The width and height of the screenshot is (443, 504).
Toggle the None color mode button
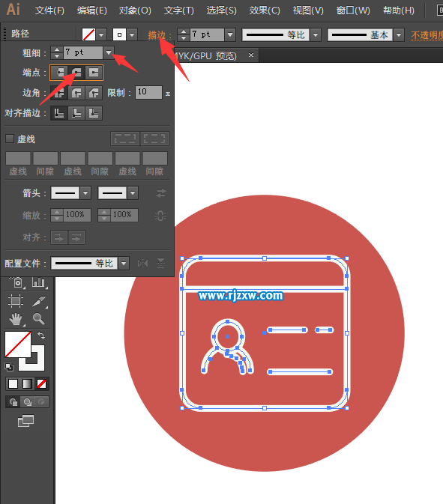click(x=41, y=383)
